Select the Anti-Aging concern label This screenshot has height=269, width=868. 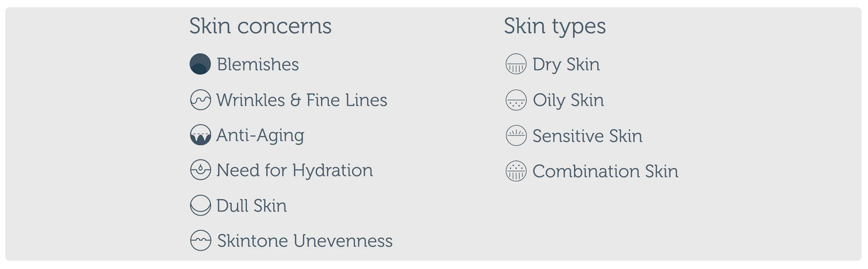tap(260, 135)
